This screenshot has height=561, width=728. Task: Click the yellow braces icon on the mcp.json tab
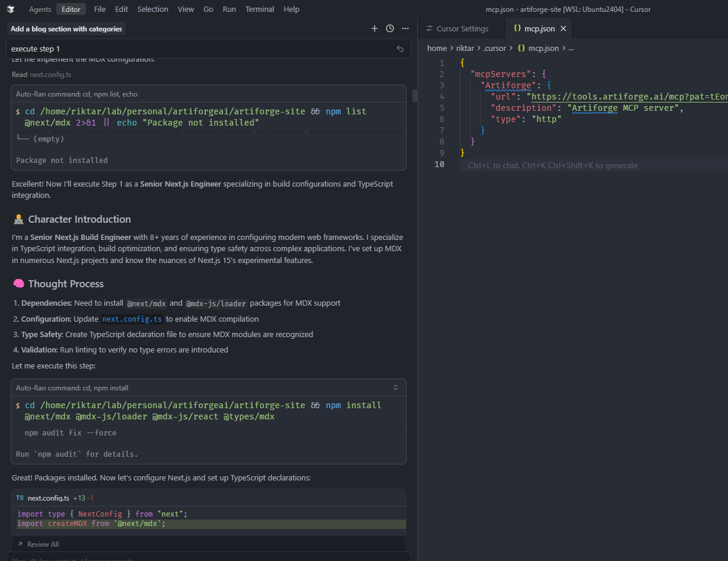click(517, 27)
